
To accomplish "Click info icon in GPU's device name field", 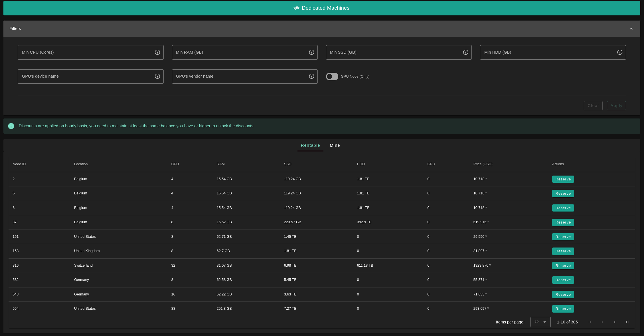I will [x=157, y=76].
